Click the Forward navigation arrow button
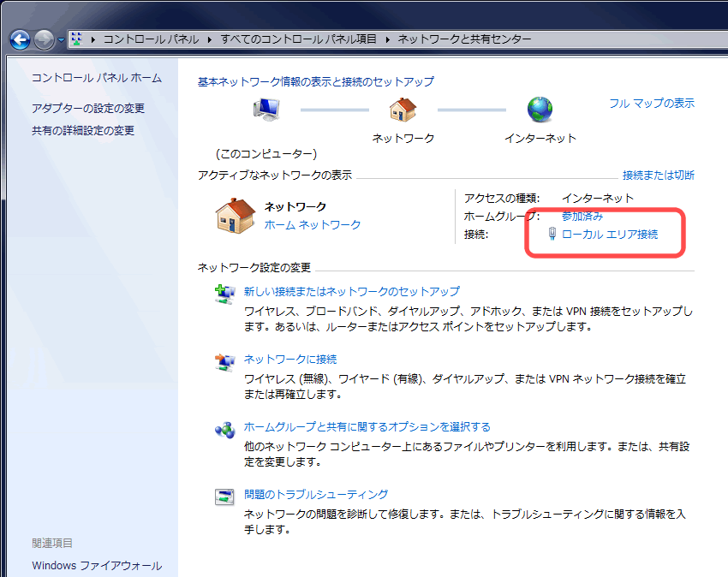This screenshot has width=728, height=577. coord(44,39)
